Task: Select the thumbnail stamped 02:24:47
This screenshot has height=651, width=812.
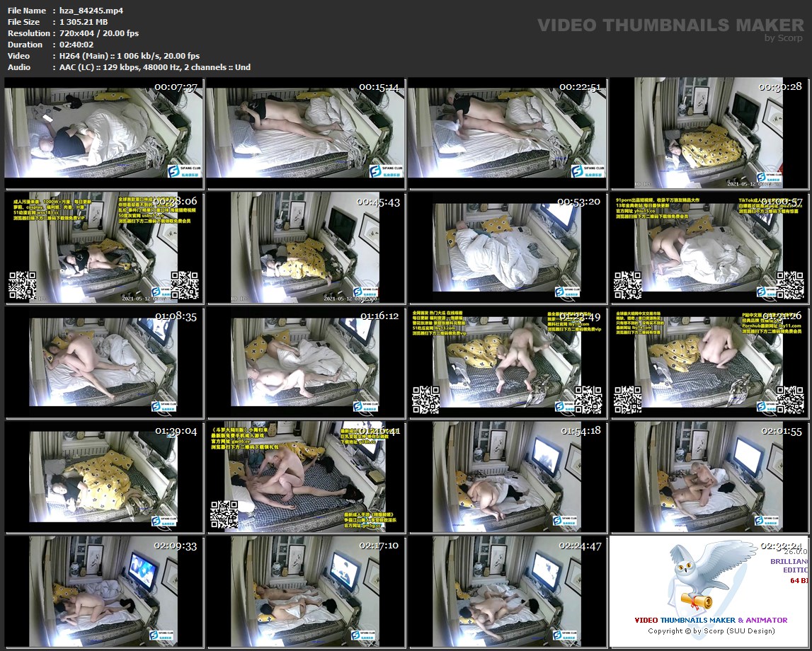Action: (x=508, y=592)
